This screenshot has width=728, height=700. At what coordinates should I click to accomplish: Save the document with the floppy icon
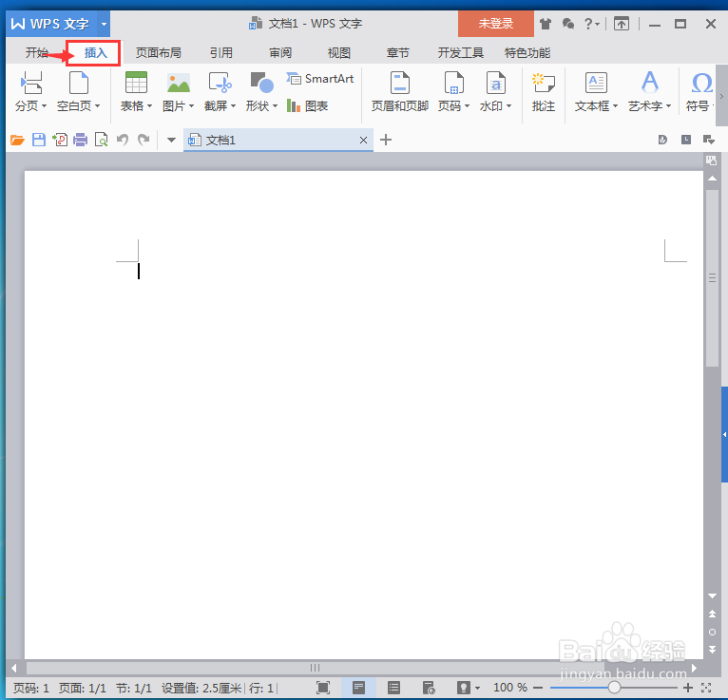pos(39,140)
